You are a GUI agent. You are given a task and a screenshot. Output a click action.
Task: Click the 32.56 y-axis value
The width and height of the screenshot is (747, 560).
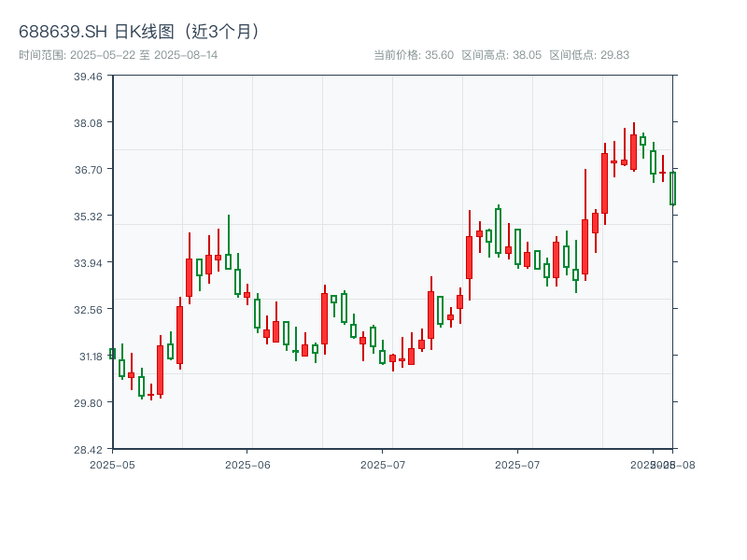88,310
